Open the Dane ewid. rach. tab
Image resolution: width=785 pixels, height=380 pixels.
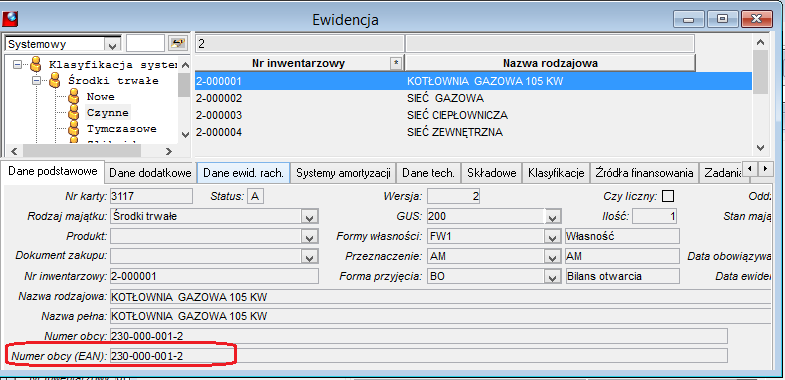(x=243, y=173)
